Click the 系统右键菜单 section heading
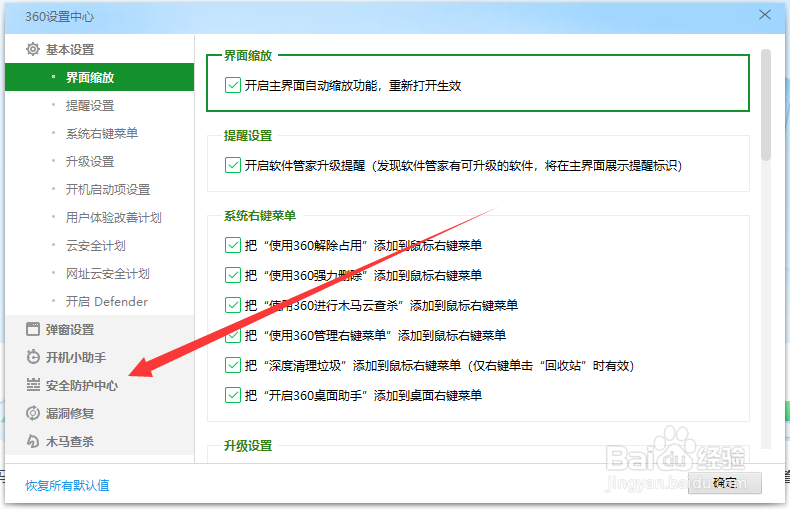Screen dimensions: 790x510 click(260, 216)
